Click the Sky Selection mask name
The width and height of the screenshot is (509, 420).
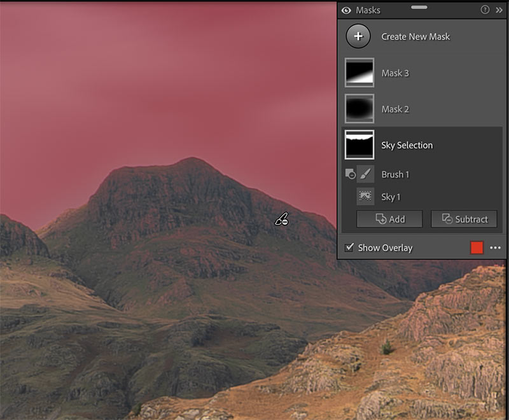pyautogui.click(x=407, y=145)
